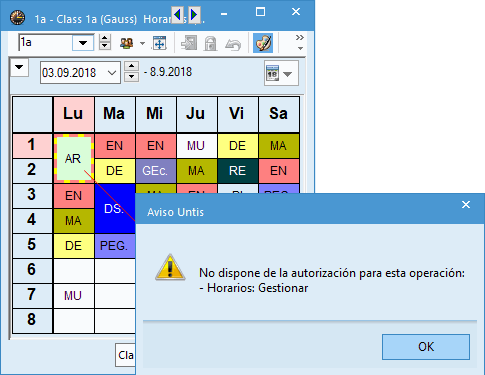
Task: Select the PEG. lesson on Tuesday period 5
Action: point(115,246)
